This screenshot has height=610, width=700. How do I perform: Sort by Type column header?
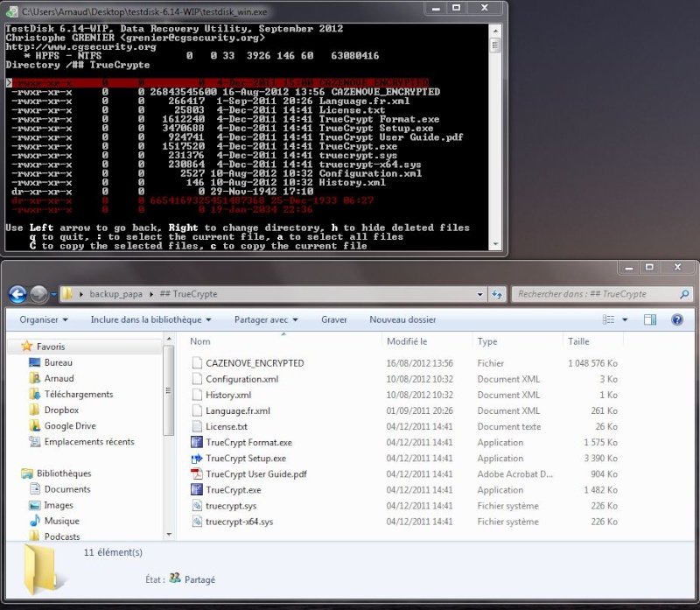pos(487,341)
